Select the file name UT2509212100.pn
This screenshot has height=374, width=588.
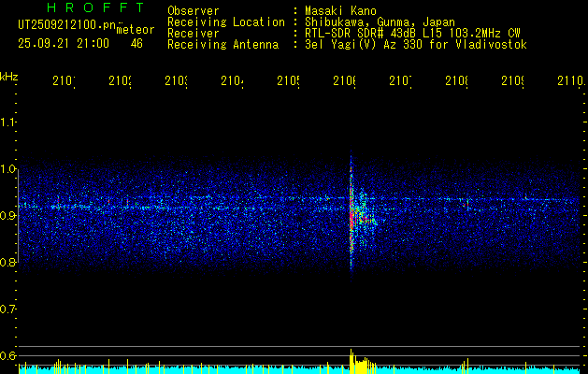[x=67, y=24]
